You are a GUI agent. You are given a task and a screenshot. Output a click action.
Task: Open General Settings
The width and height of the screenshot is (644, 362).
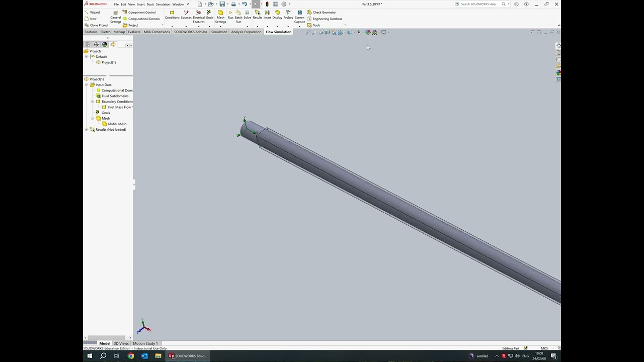point(116,17)
